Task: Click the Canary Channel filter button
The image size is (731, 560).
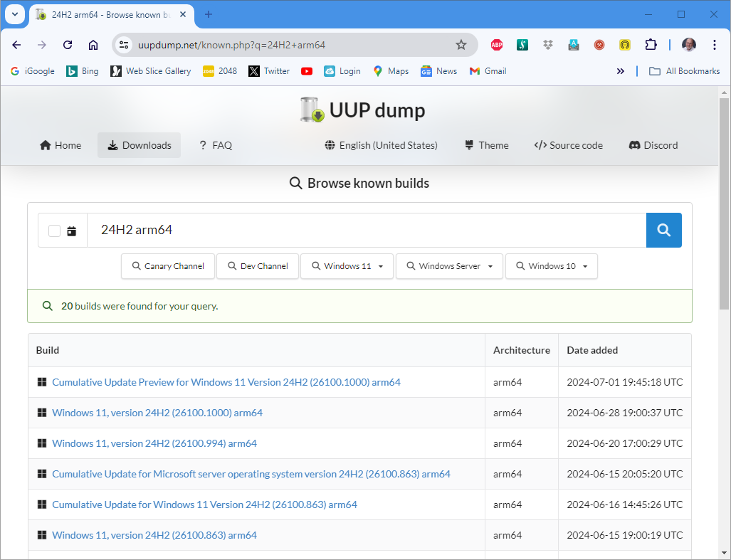Action: point(168,265)
